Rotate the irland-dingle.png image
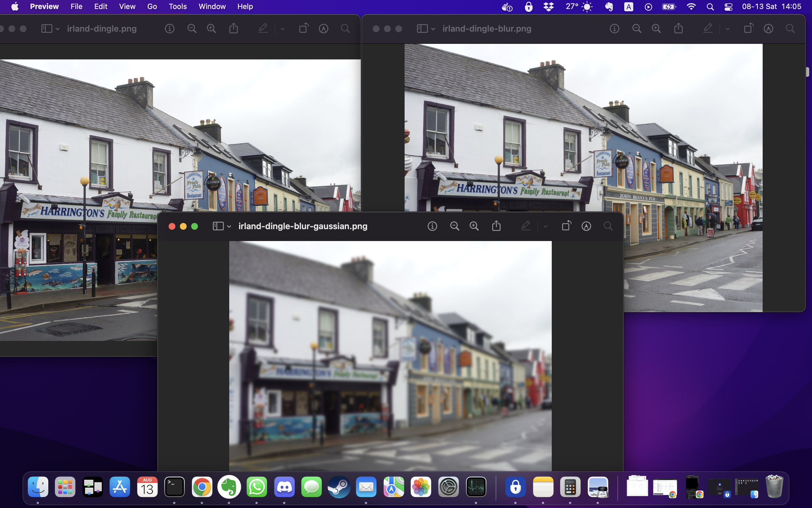The image size is (812, 508). (x=304, y=28)
